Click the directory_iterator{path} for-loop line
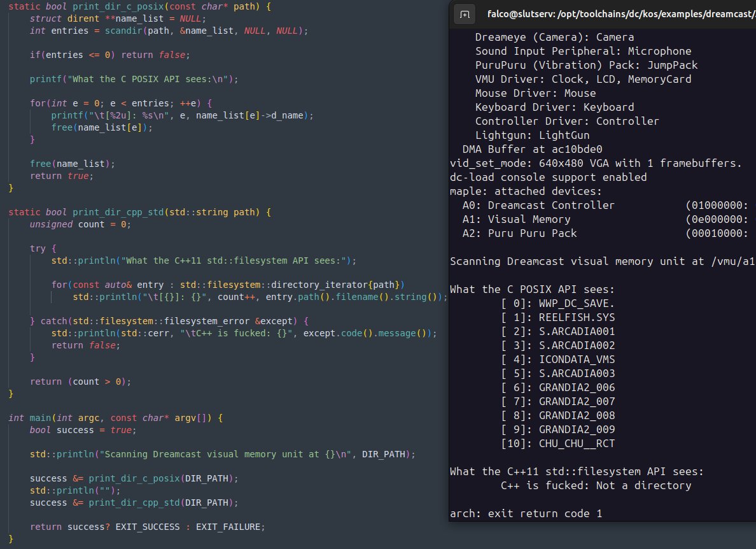Screen dimensions: 756x549 click(228, 285)
